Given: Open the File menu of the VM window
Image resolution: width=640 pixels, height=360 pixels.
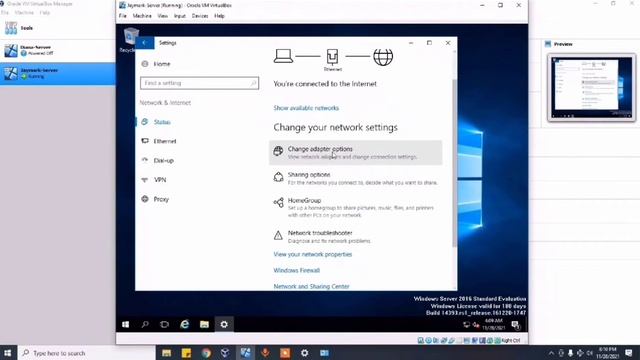Looking at the screenshot, I should click(122, 16).
